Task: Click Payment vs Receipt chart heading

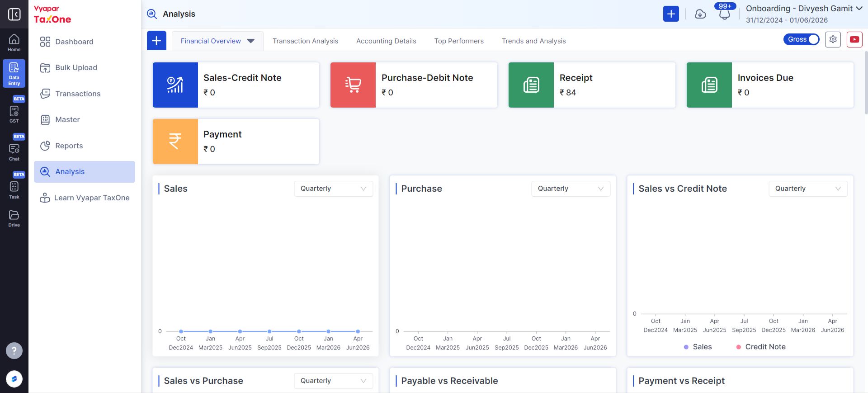Action: tap(681, 381)
